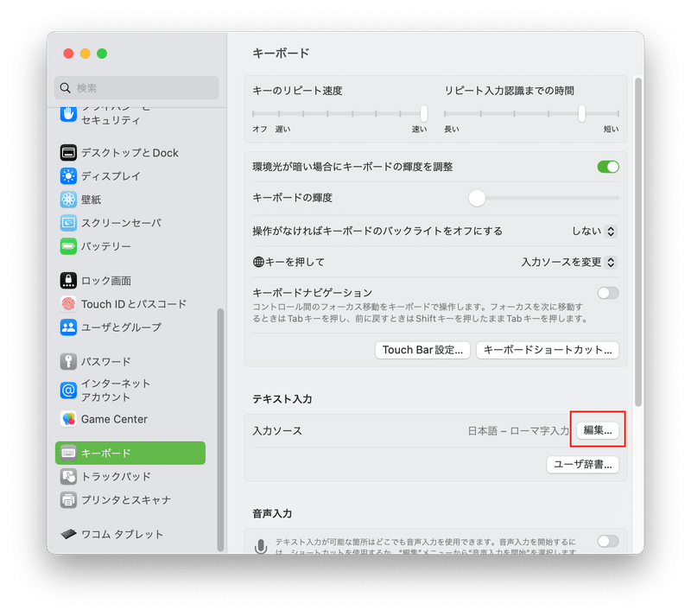Turn on 音声入力 dictation switch
Viewport: 691px width, 616px height.
tap(608, 541)
